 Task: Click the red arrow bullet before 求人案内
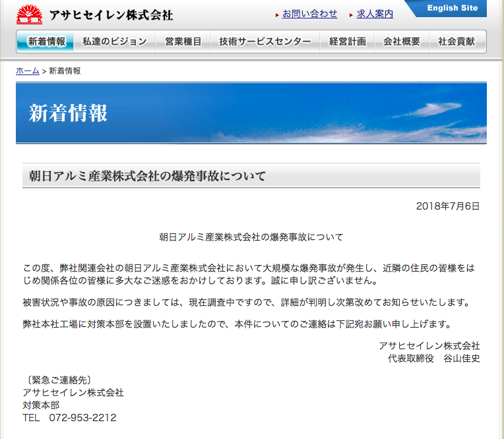click(351, 15)
